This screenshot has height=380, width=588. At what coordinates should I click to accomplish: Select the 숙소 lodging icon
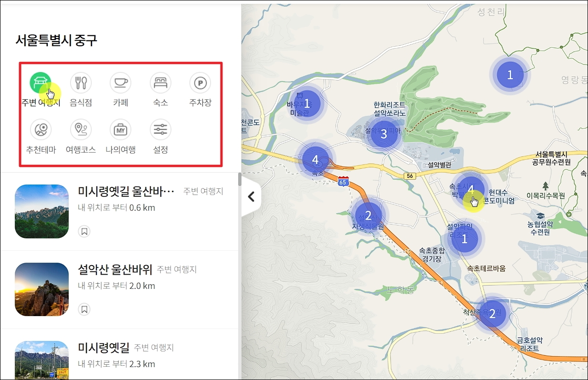click(160, 83)
